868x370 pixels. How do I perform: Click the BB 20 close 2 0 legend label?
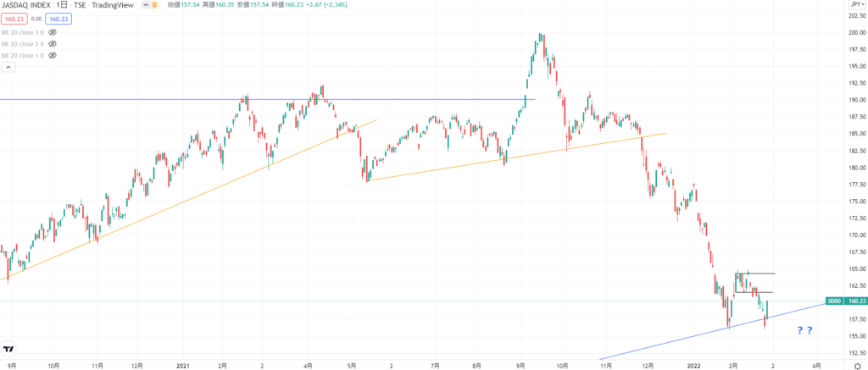(23, 44)
